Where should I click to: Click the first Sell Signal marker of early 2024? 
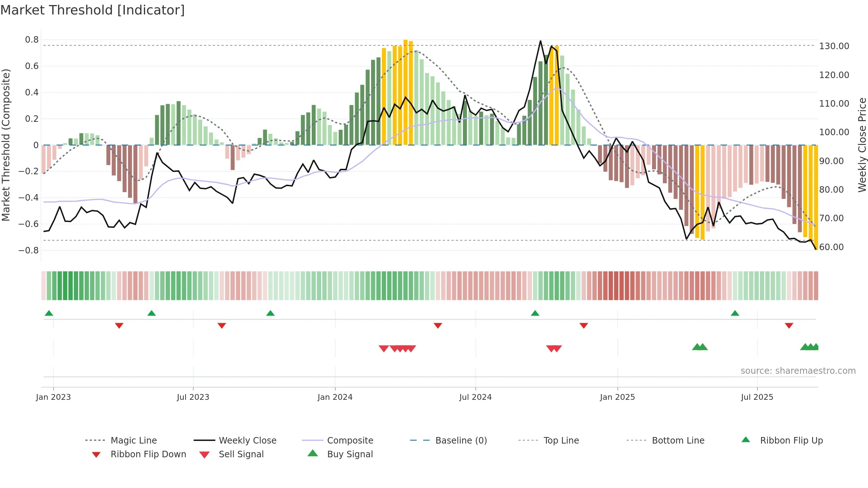(x=384, y=348)
